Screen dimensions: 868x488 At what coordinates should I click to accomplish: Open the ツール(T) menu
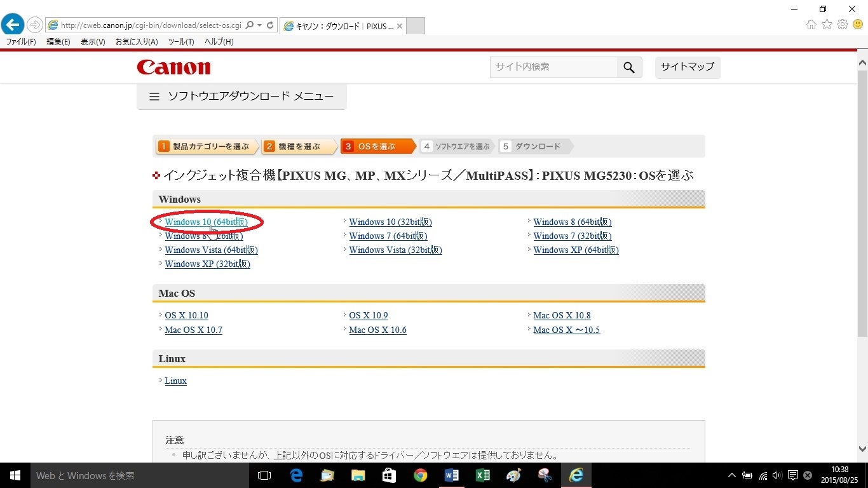pyautogui.click(x=181, y=42)
